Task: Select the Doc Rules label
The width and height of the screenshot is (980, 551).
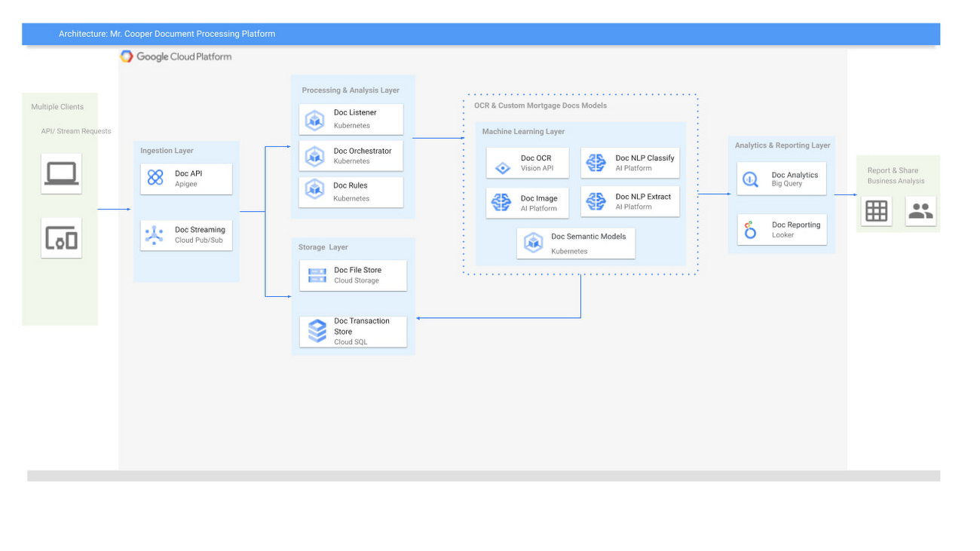Action: (351, 185)
